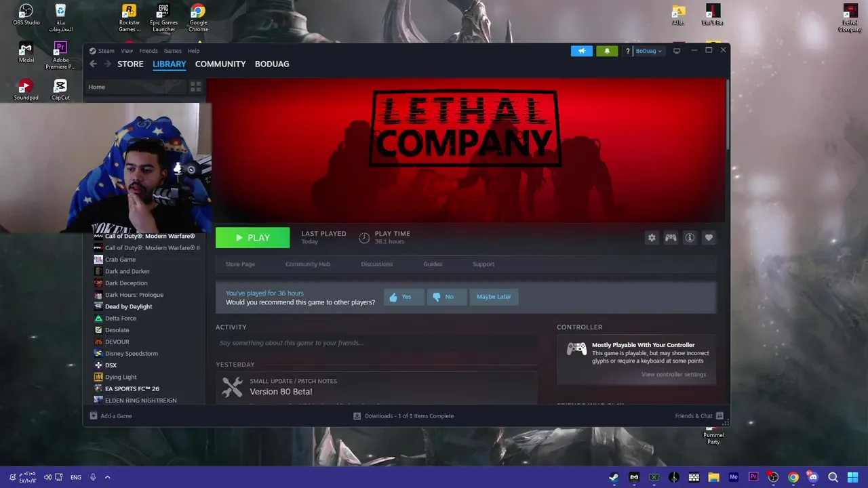The image size is (868, 488).
Task: Open the Friends menu
Action: coord(149,51)
